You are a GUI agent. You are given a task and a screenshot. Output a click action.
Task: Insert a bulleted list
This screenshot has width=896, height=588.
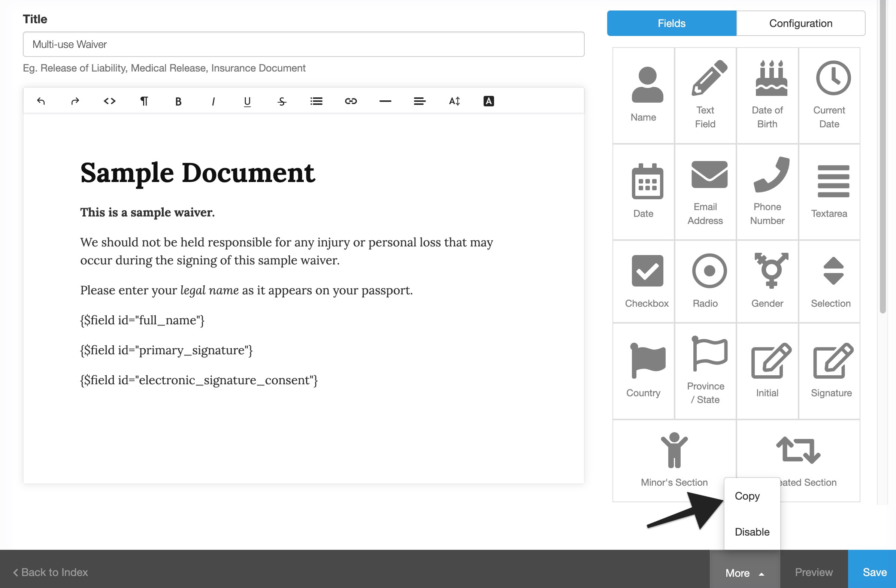[316, 101]
